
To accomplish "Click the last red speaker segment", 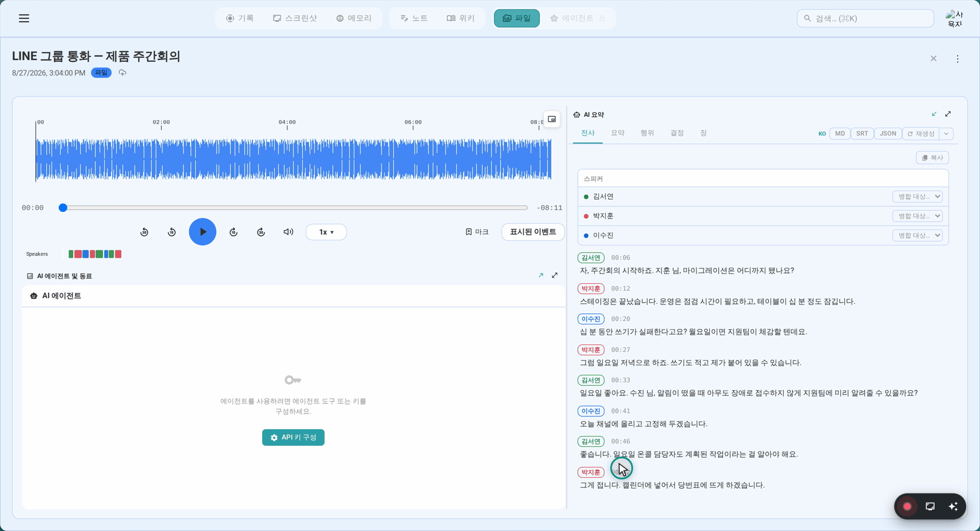I will 118,254.
